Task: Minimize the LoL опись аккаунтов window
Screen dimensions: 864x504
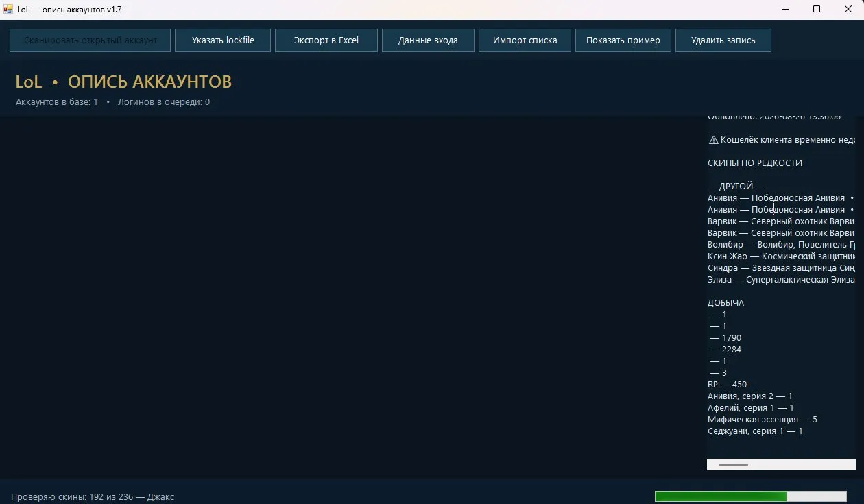Action: coord(784,10)
